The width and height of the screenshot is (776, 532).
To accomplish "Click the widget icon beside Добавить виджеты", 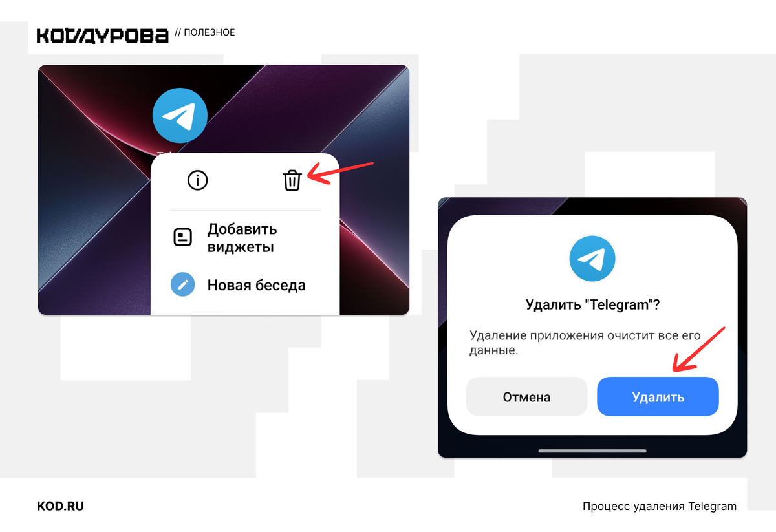I will 183,238.
